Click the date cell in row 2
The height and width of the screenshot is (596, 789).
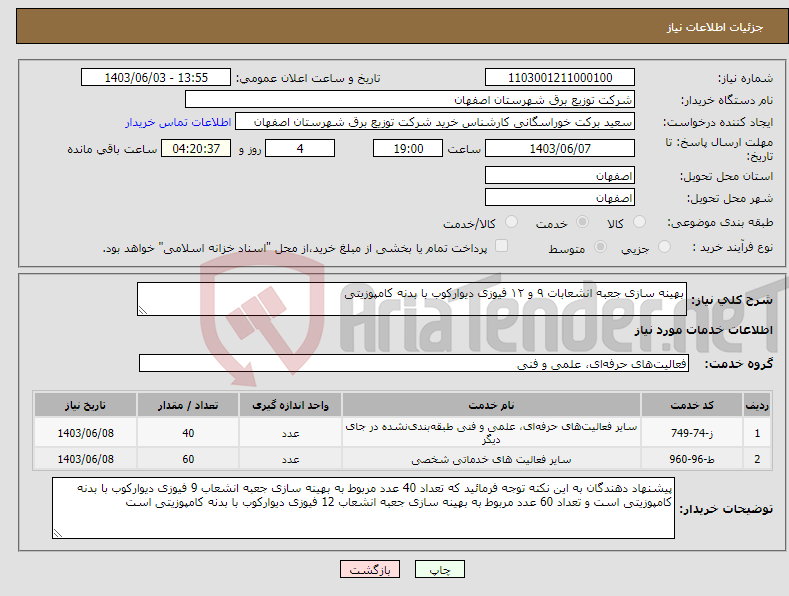tap(85, 459)
